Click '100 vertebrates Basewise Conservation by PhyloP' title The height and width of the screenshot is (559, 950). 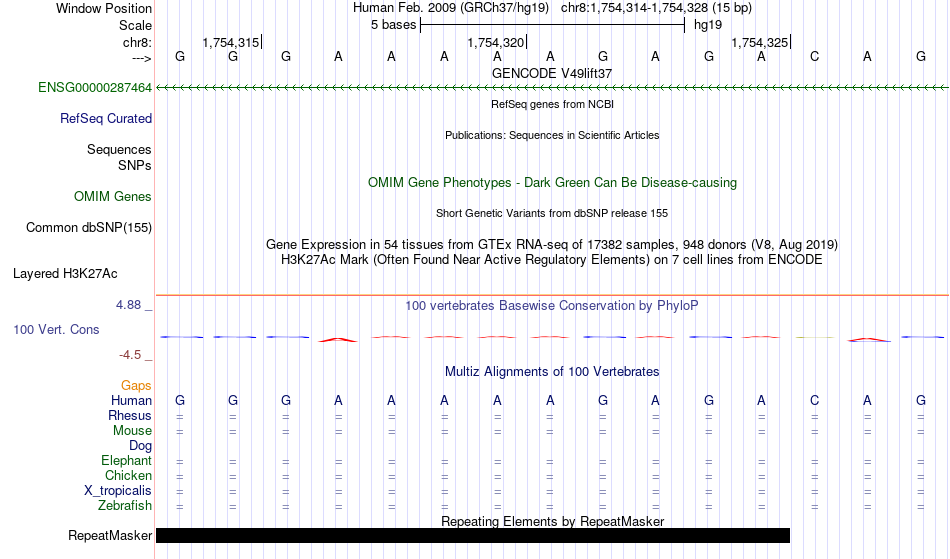point(552,306)
